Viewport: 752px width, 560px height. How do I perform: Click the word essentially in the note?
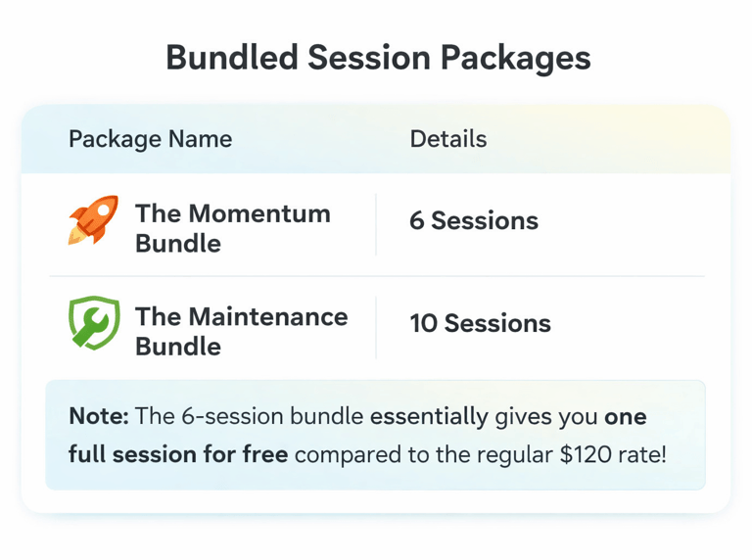pyautogui.click(x=428, y=417)
